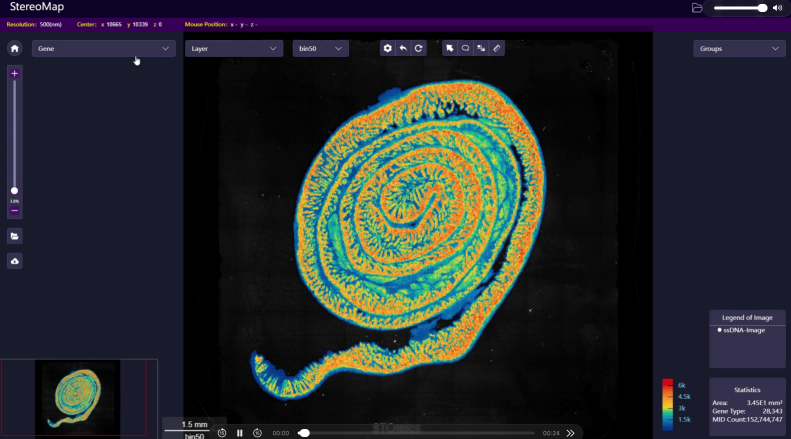Click the zoom in plus button
This screenshot has height=439, width=791.
(x=14, y=74)
